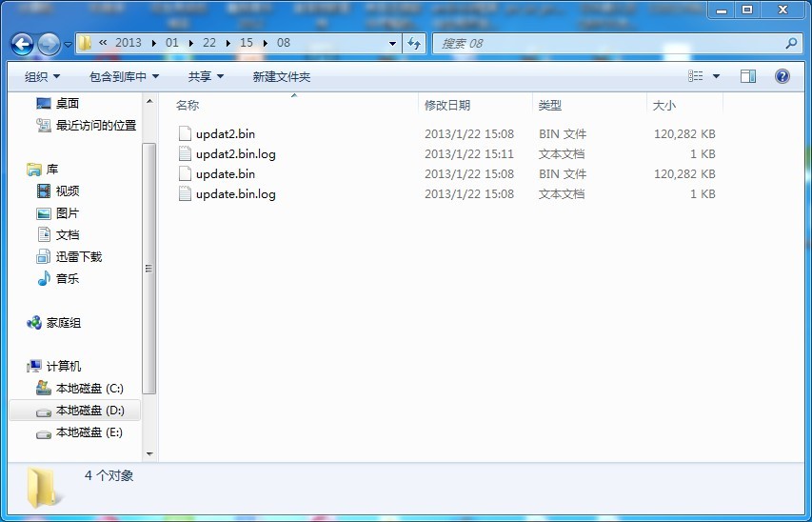812x522 pixels.
Task: Select 家庭组 in sidebar
Action: point(63,323)
